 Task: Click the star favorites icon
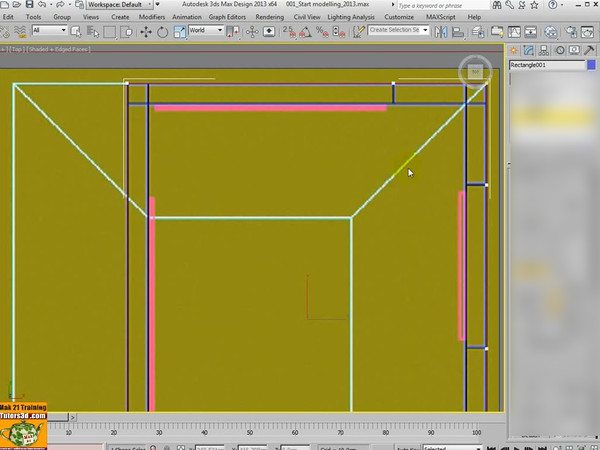534,5
